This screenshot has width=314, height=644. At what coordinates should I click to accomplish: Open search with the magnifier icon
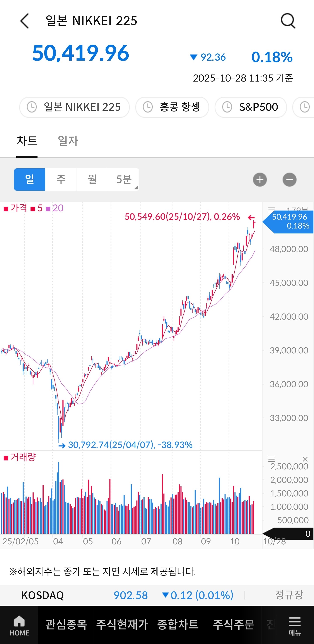288,21
